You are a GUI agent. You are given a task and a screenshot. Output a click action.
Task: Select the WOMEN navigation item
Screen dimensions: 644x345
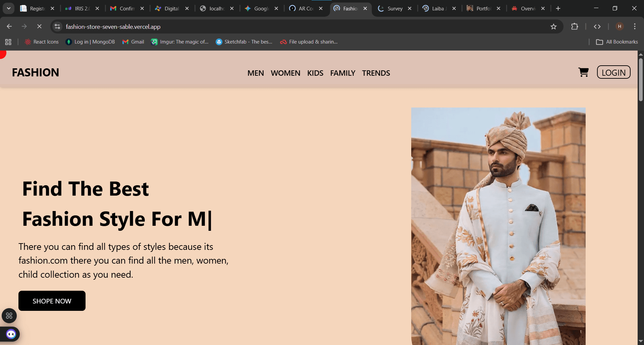coord(285,73)
